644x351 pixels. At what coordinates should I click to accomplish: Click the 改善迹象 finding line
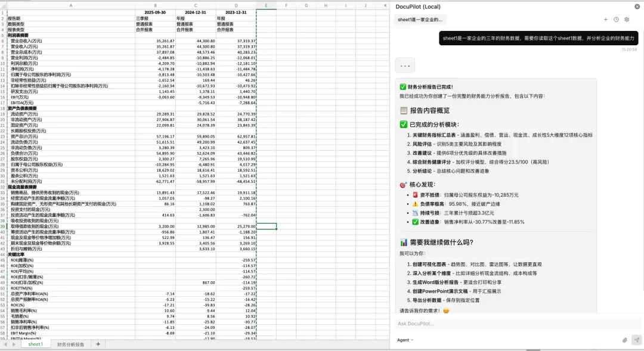tap(468, 222)
